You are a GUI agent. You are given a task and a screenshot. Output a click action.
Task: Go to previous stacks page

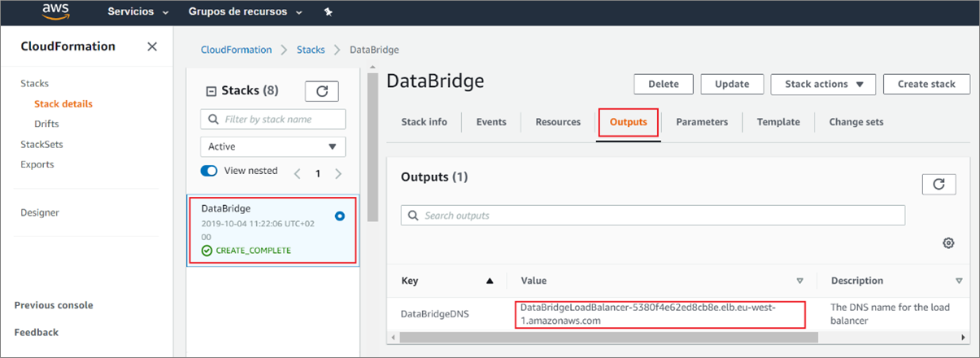click(x=297, y=173)
